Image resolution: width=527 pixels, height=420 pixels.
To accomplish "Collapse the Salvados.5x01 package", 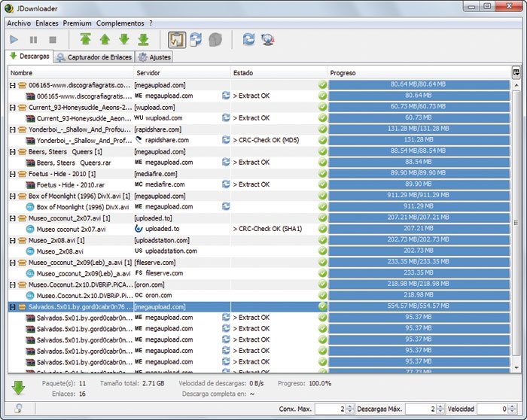I will (13, 307).
